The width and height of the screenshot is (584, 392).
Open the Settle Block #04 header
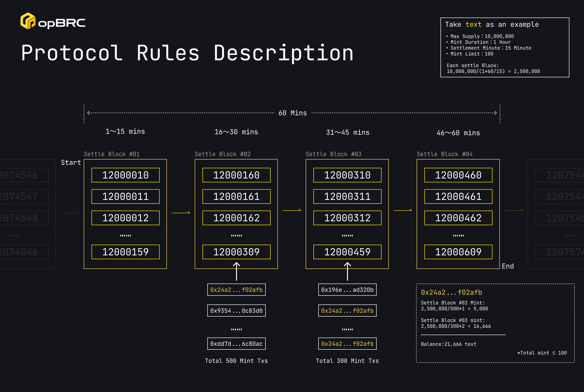coord(445,154)
